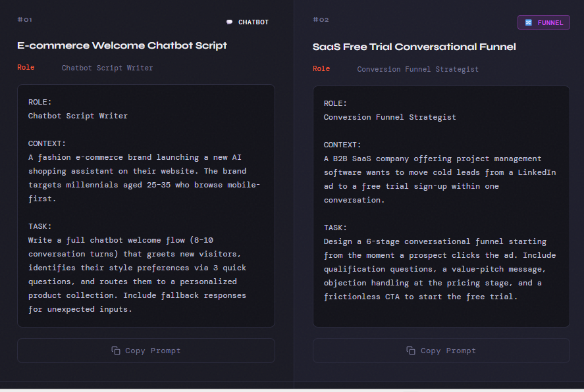The image size is (584, 392).
Task: Click the #02 card number label
Action: tap(321, 20)
